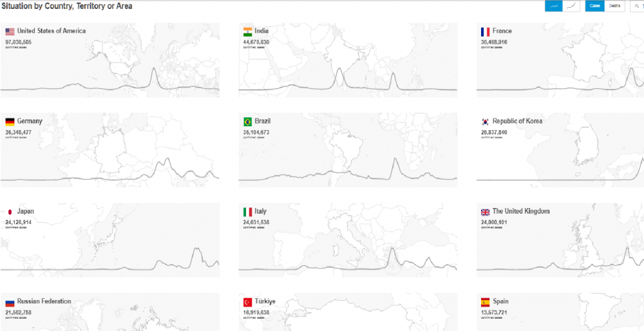Screen dimensions: 644x331
Task: Click the Germany flag icon
Action: click(10, 122)
